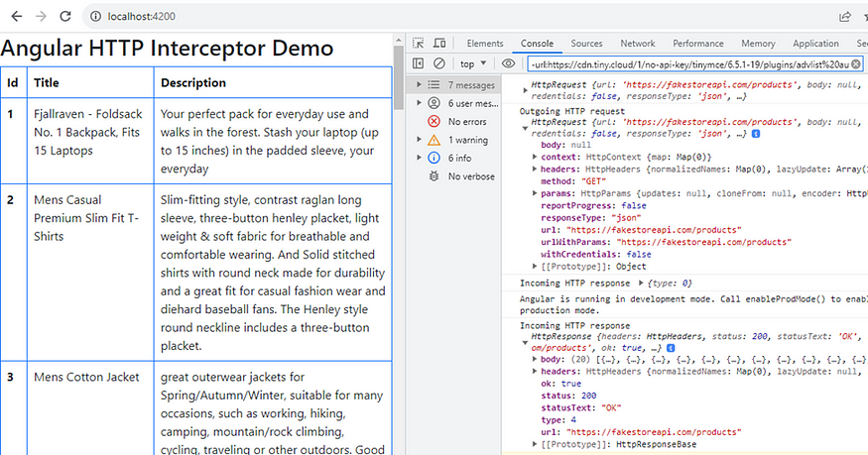868x455 pixels.
Task: Switch to the Console tab
Action: tap(537, 44)
